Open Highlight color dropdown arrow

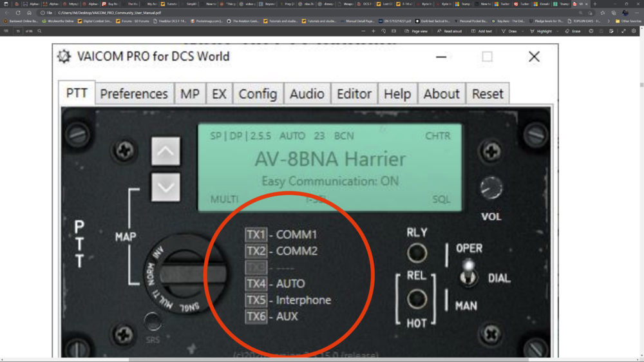[x=557, y=31]
